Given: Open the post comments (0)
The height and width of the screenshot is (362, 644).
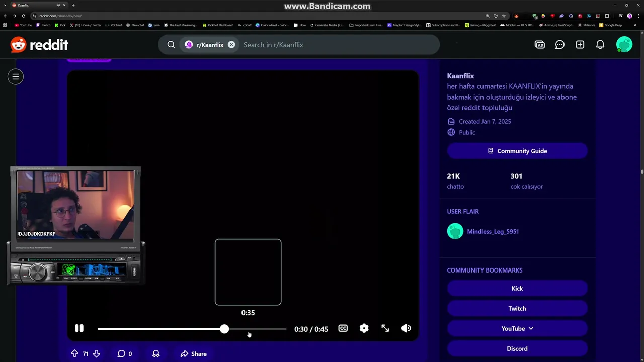Looking at the screenshot, I should point(125,354).
